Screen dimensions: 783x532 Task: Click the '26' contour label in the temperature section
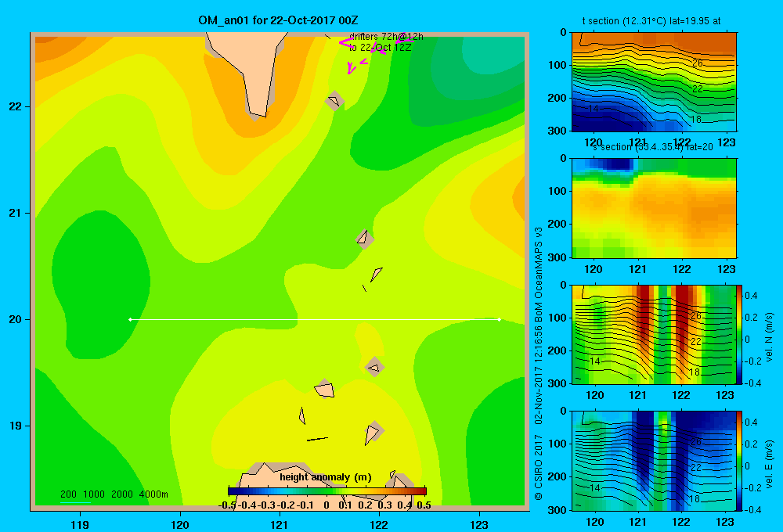pyautogui.click(x=698, y=64)
